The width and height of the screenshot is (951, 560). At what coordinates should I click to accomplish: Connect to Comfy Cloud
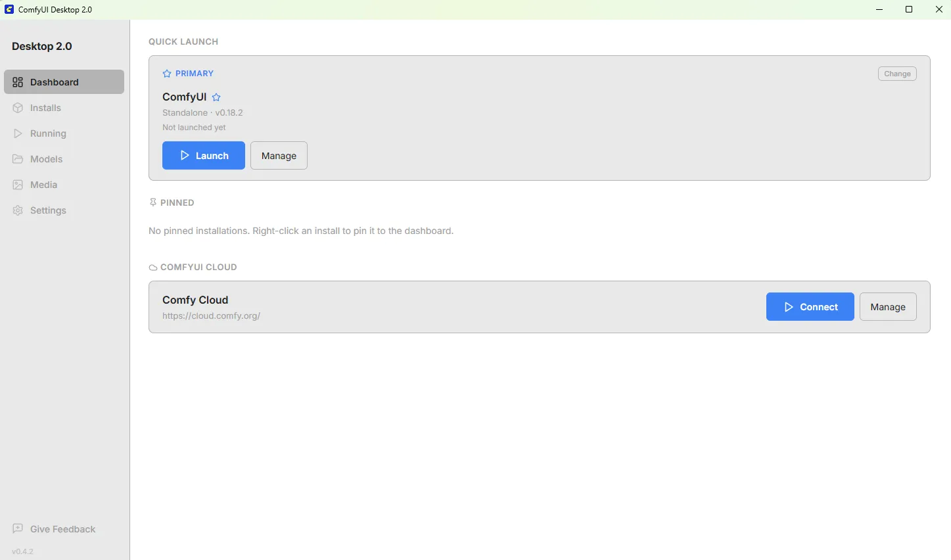click(810, 306)
